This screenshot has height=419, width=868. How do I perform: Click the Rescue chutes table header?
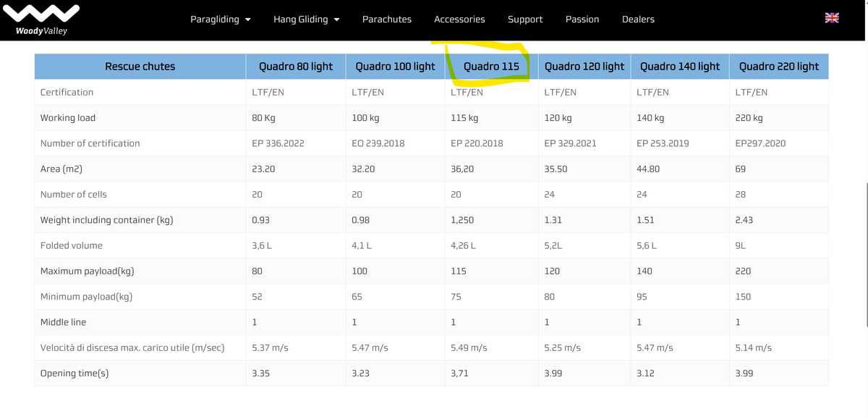[x=140, y=67]
